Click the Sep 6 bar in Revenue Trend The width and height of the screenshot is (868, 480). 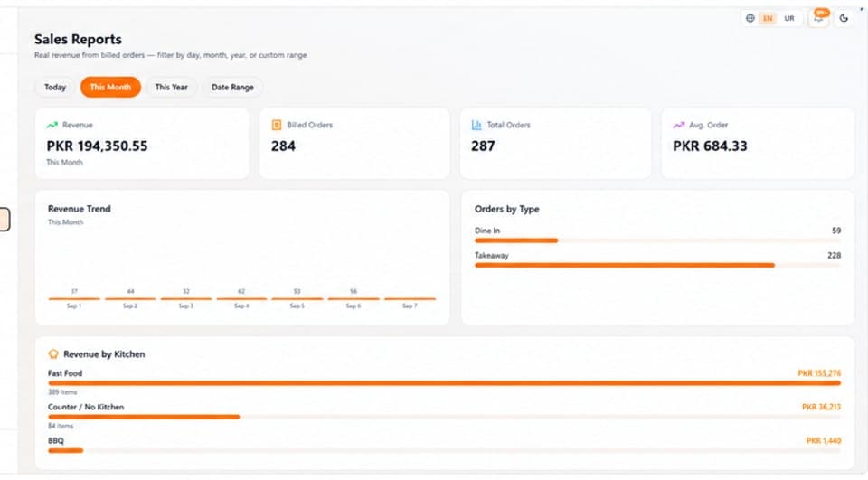[354, 299]
